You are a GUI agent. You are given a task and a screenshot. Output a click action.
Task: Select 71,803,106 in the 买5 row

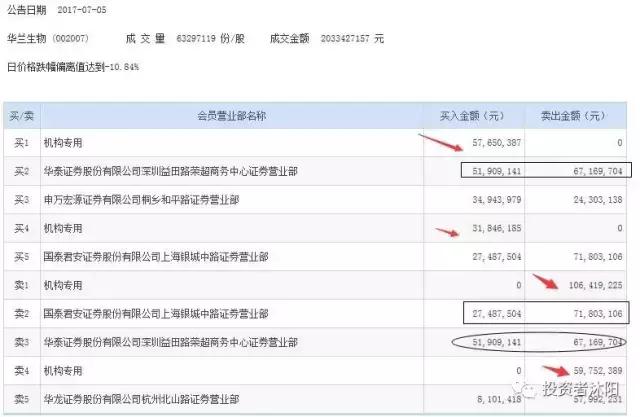point(598,257)
